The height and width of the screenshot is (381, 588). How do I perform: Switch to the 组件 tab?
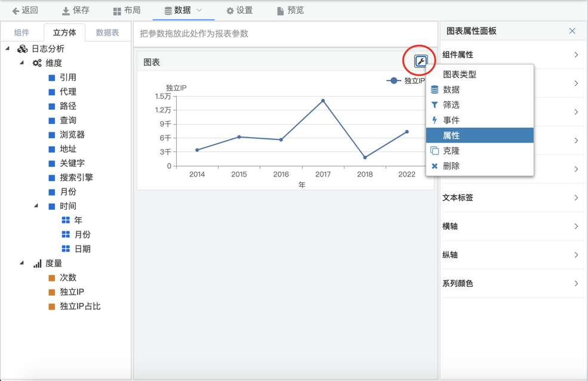(x=21, y=33)
